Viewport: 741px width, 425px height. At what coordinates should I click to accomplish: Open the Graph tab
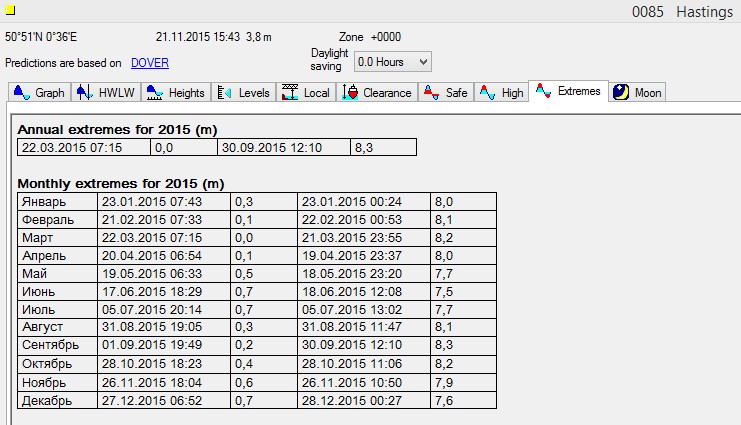click(40, 92)
